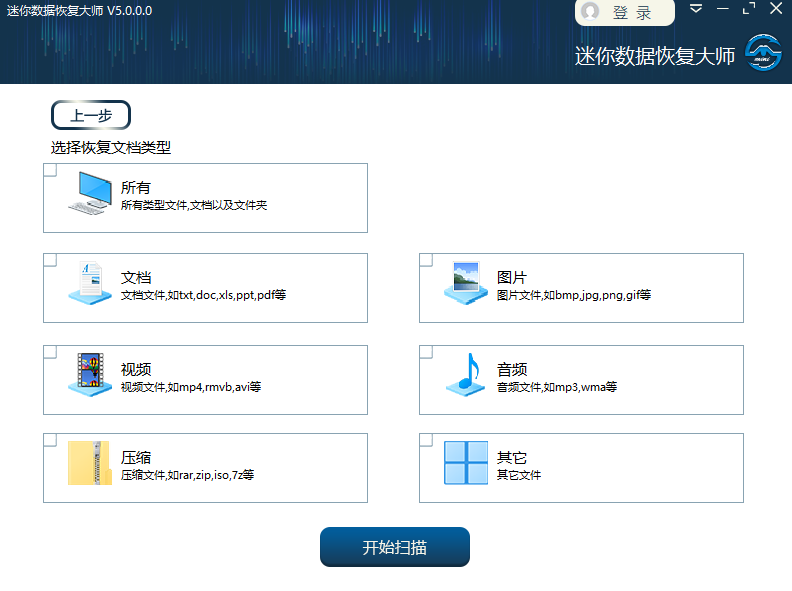Enable the 所有 (all types) checkbox
792x591 pixels.
click(x=50, y=170)
